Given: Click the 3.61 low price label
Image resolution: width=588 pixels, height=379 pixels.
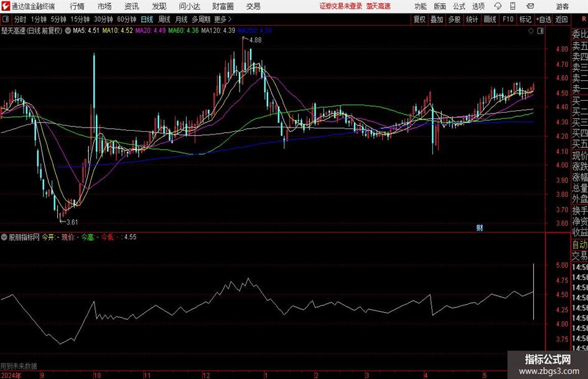Looking at the screenshot, I should tap(72, 222).
